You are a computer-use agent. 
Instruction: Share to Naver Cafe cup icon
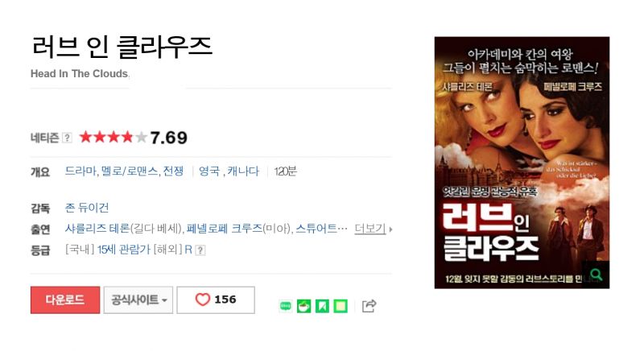pyautogui.click(x=304, y=306)
